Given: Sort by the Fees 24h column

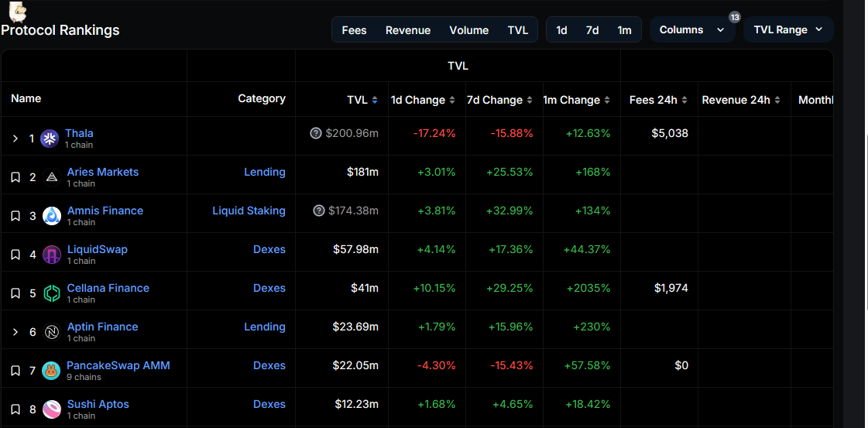Looking at the screenshot, I should (x=684, y=100).
